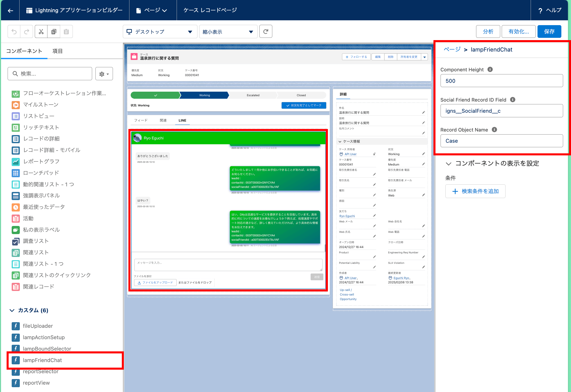Click the Record Object Name info icon
The width and height of the screenshot is (571, 392).
point(494,129)
